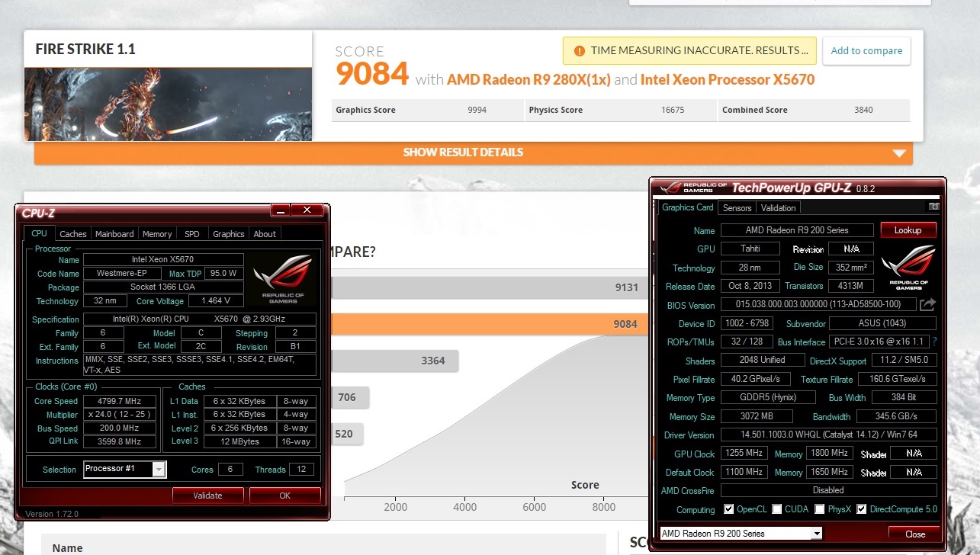This screenshot has width=980, height=555.
Task: Enable the CUDA checkbox in GPU-Z
Action: coord(776,509)
